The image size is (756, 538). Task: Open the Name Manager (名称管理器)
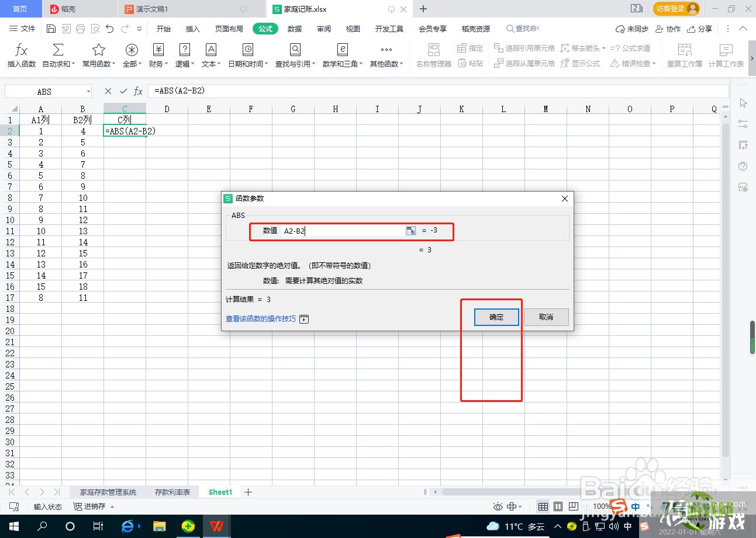433,55
